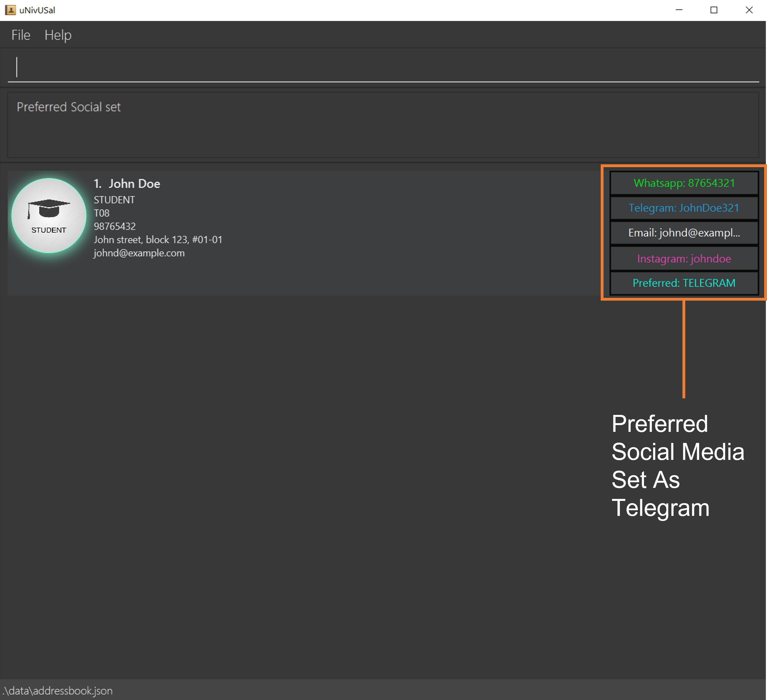
Task: Open the File menu
Action: coord(21,35)
